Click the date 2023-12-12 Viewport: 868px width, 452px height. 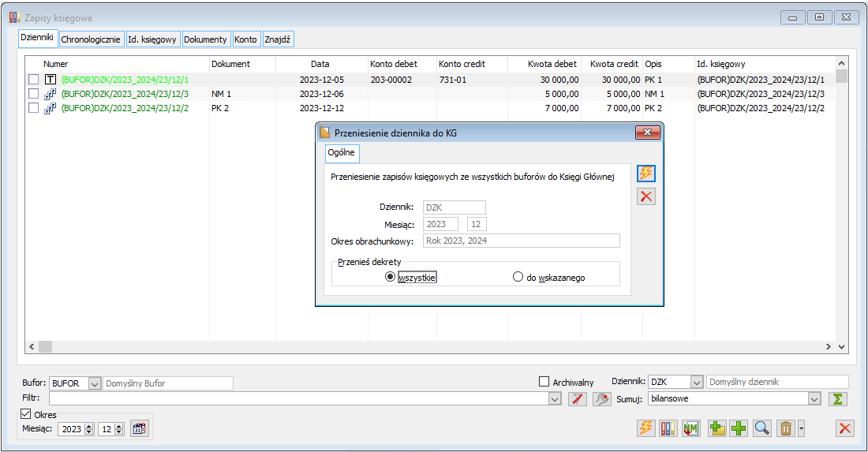322,108
